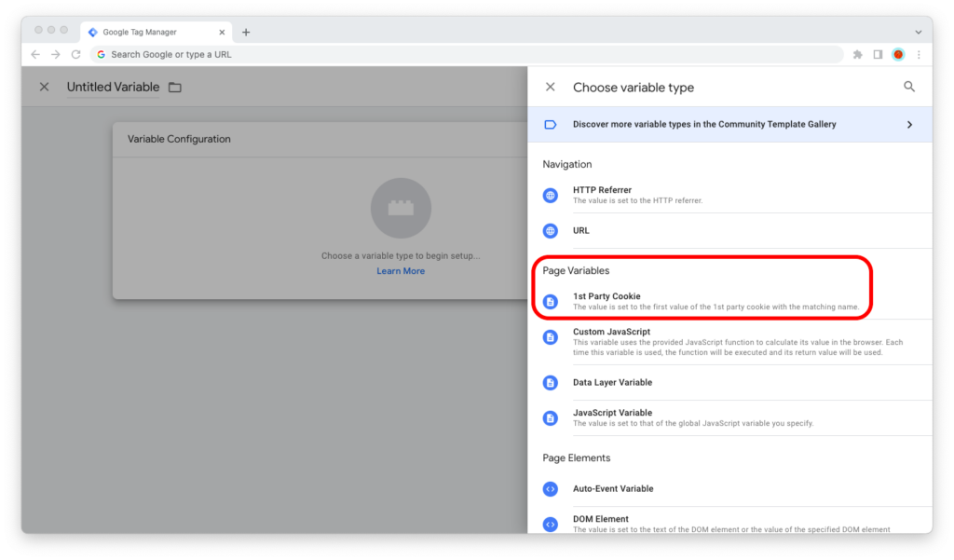The height and width of the screenshot is (560, 954).
Task: Click the JavaScript Variable icon
Action: (x=551, y=417)
